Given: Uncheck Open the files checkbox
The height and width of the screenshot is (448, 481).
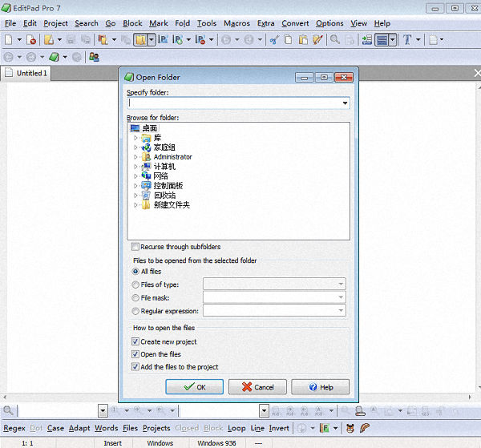Looking at the screenshot, I should pyautogui.click(x=135, y=354).
